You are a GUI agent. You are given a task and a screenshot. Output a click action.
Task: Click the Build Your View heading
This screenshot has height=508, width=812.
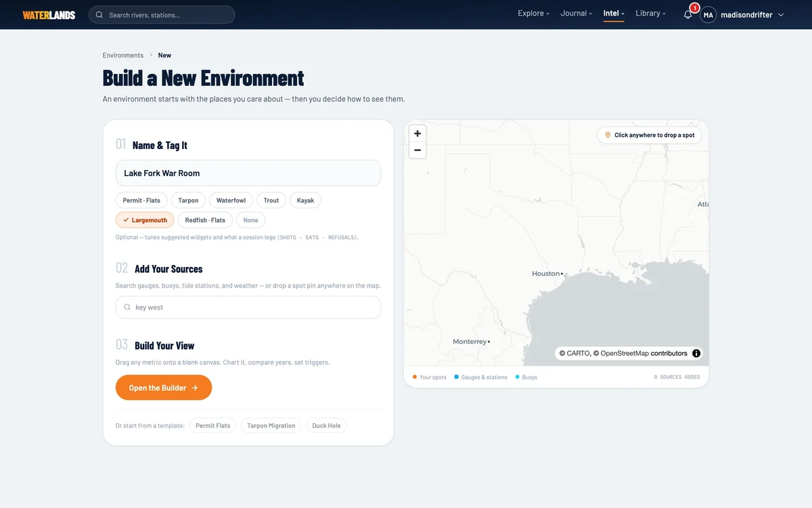pyautogui.click(x=164, y=345)
